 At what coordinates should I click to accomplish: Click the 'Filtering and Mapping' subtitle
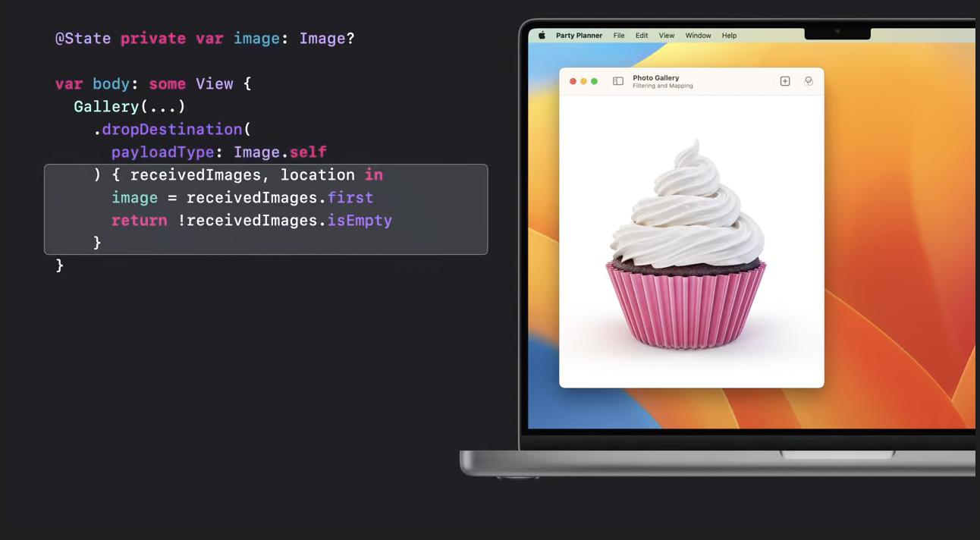pos(663,86)
